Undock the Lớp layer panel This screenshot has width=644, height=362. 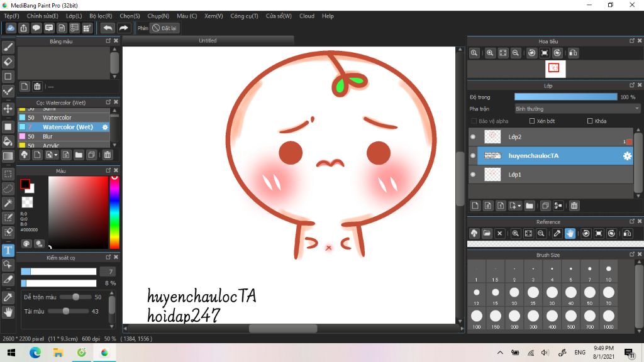631,85
